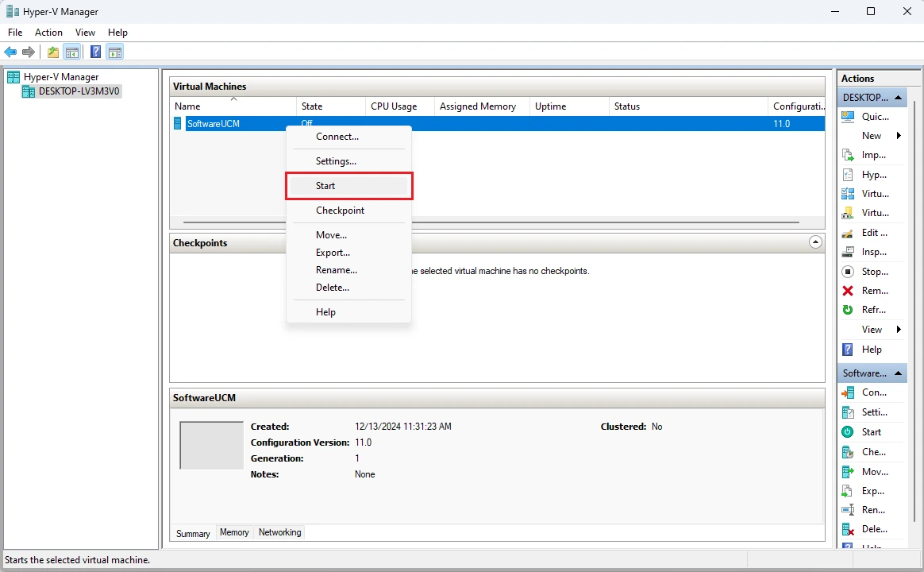This screenshot has height=572, width=924.
Task: Click the first Virtu... switch manager icon
Action: [x=847, y=193]
